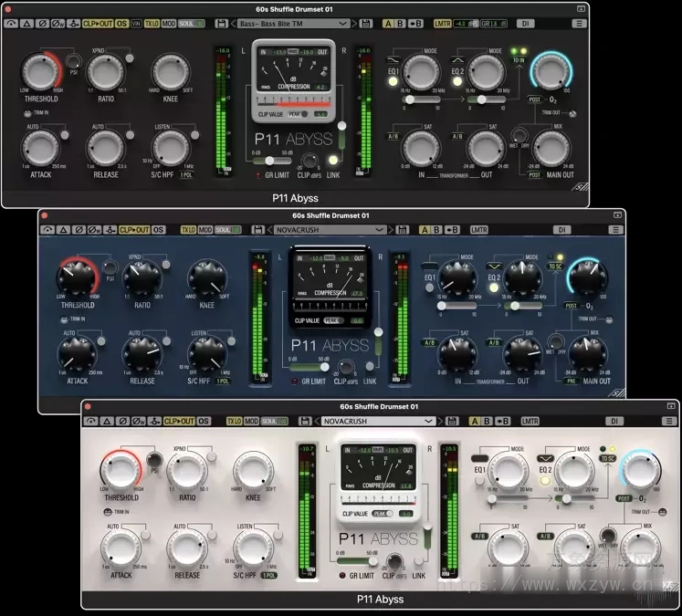Screen dimensions: 682x616
Task: Click the bypass icon in the blue window
Action: (47, 230)
